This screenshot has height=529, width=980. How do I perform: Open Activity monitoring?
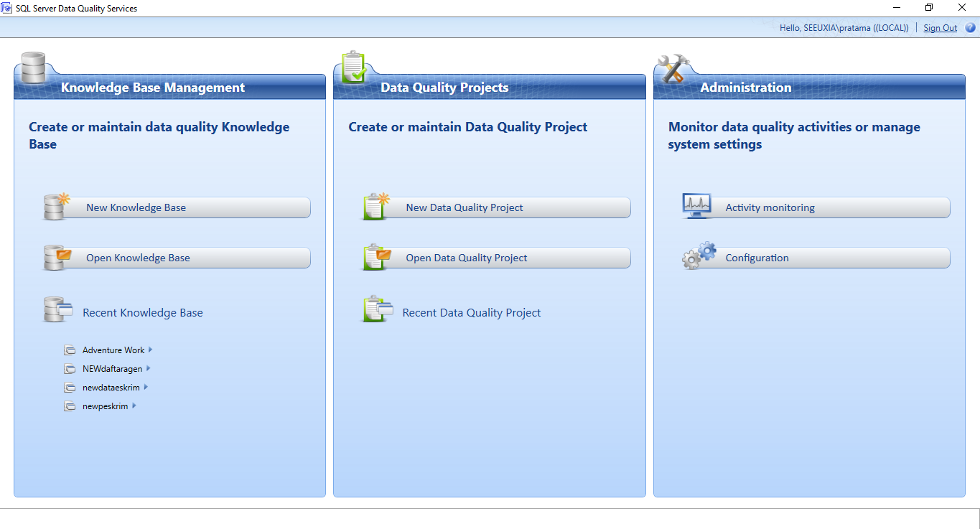click(816, 207)
